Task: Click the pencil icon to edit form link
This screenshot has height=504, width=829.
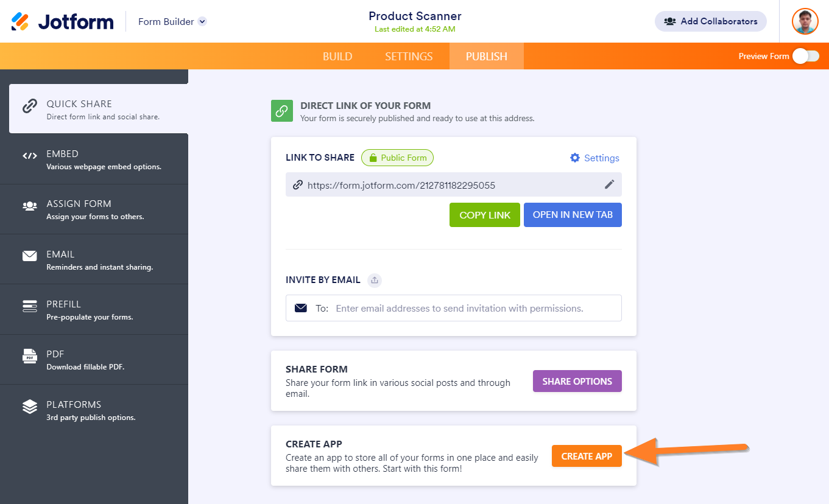Action: [609, 184]
